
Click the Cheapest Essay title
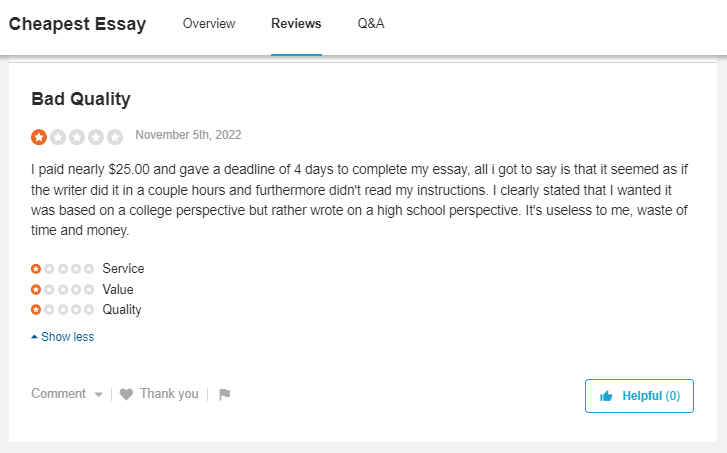77,24
